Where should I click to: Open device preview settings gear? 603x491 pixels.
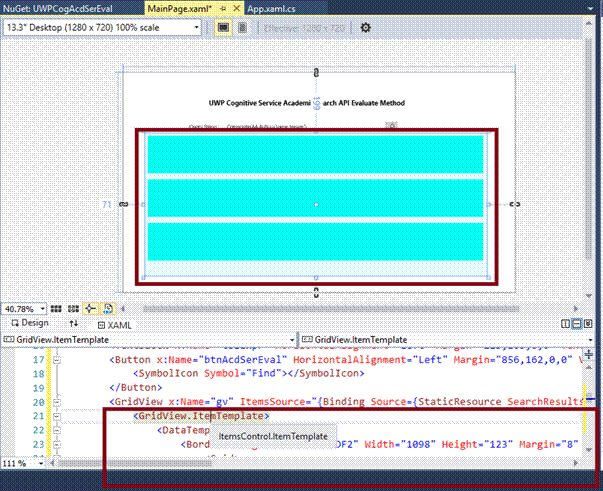[365, 27]
